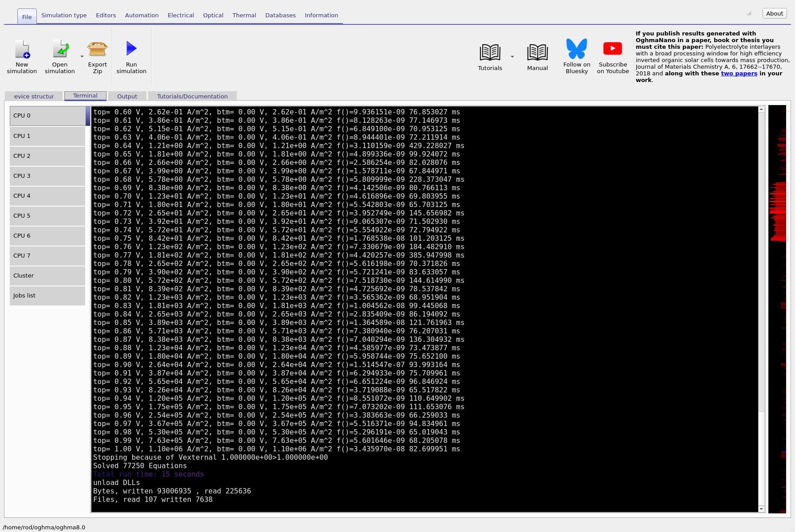795x532 pixels.
Task: Open the Tutorials viewer
Action: [x=490, y=55]
